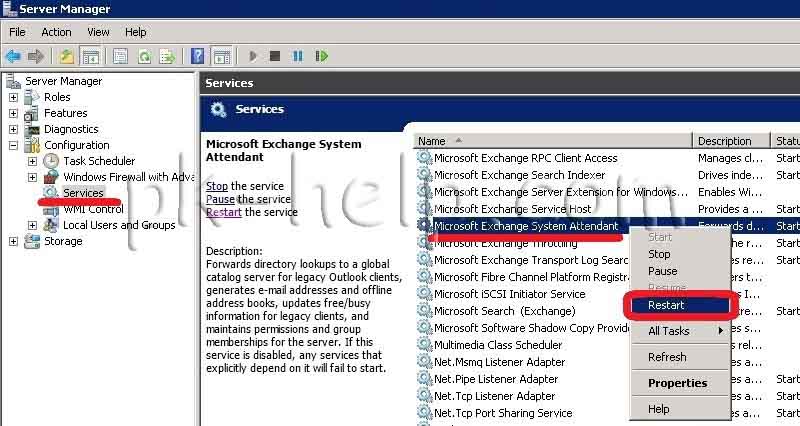Click the Stop Service square icon

(275, 56)
